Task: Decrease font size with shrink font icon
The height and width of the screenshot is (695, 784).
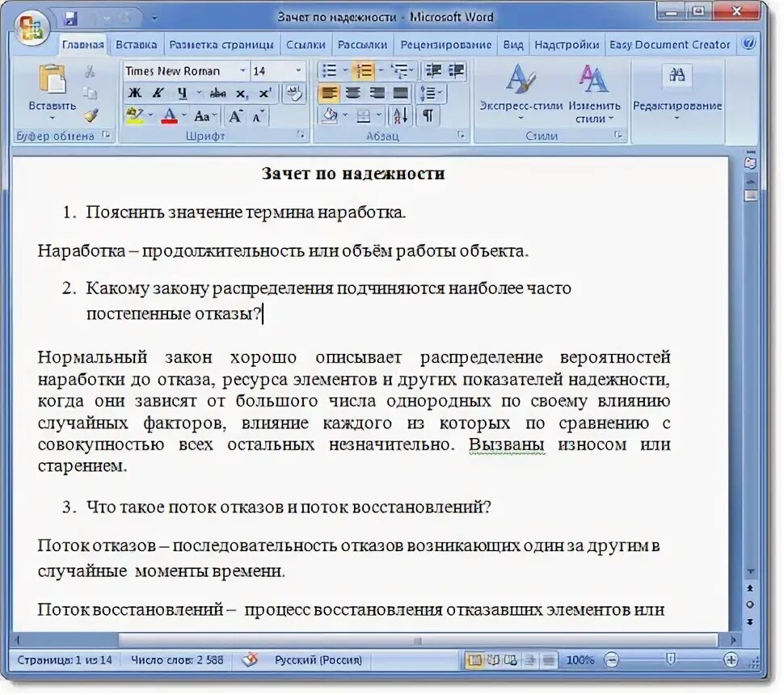Action: (258, 116)
